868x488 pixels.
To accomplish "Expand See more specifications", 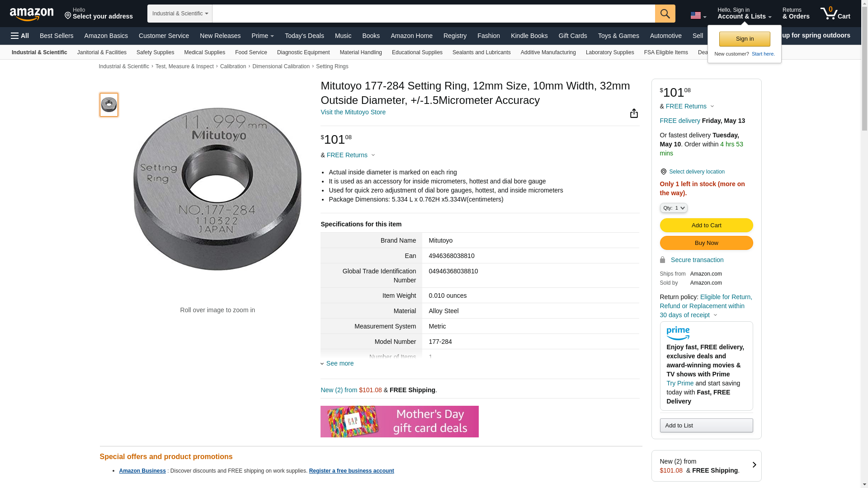I will [339, 363].
